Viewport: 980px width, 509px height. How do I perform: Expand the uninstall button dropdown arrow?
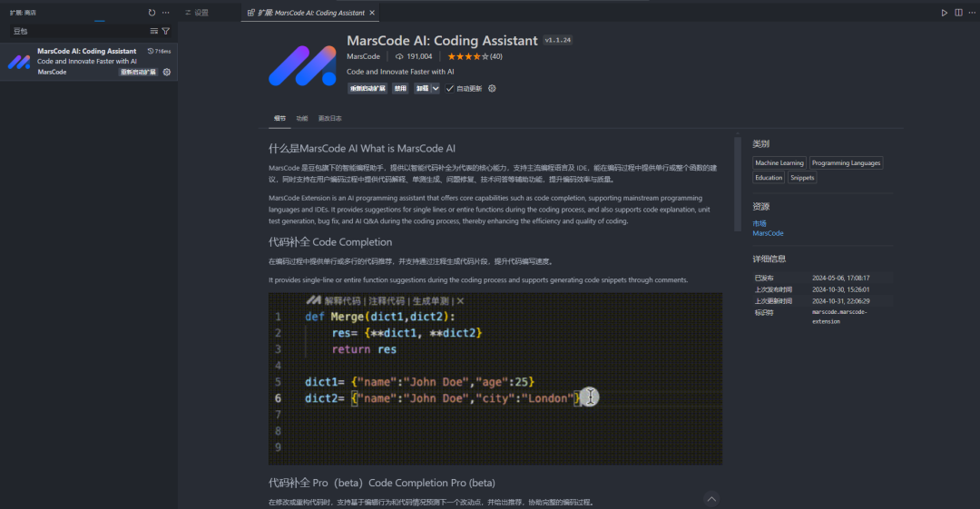(436, 89)
